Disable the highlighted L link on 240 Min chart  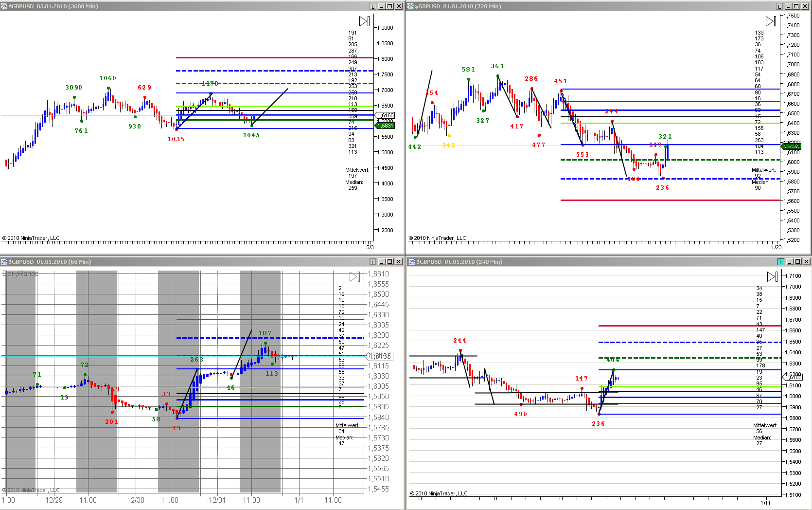click(x=781, y=262)
